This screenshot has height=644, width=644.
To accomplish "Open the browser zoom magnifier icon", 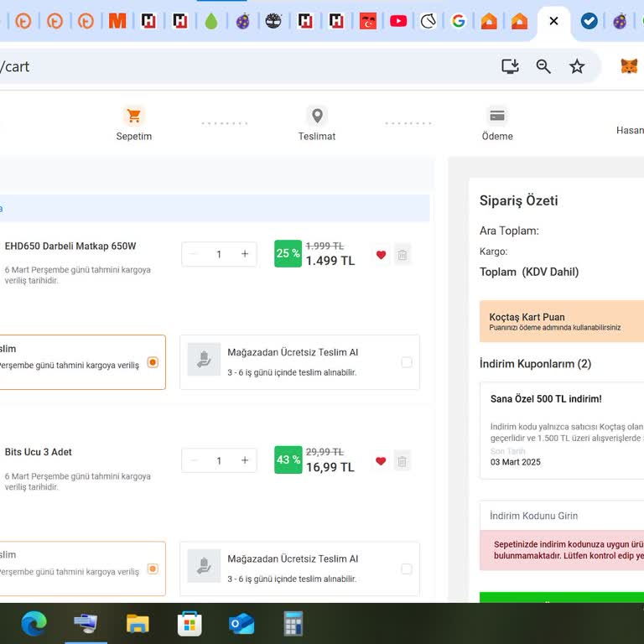I will click(x=543, y=66).
